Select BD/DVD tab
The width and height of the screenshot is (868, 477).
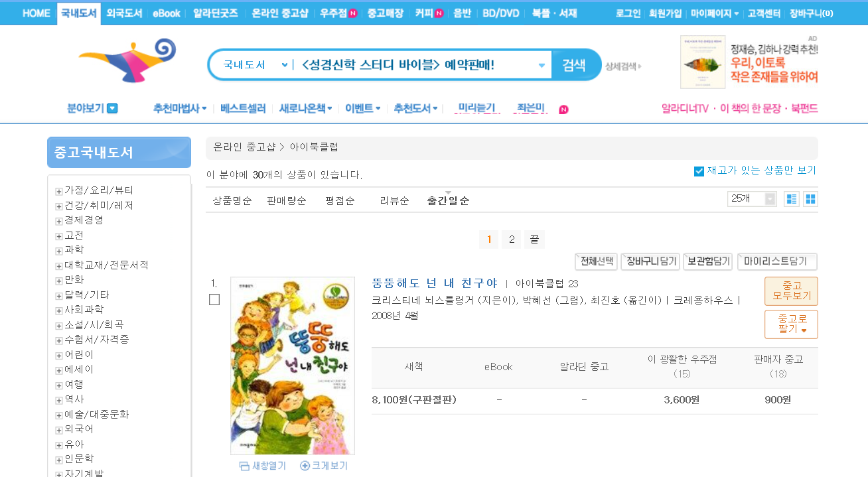pos(501,13)
